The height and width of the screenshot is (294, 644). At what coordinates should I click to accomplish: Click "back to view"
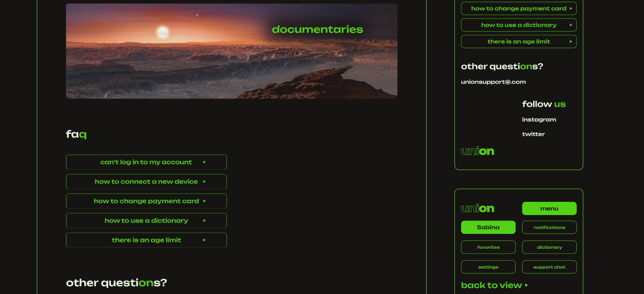492,285
